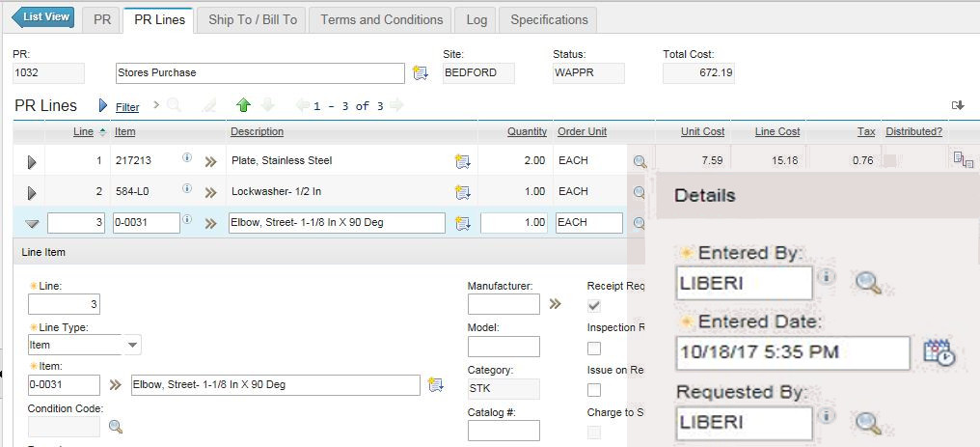Sort by the Unit Cost column header
This screenshot has height=447, width=980.
coord(702,131)
